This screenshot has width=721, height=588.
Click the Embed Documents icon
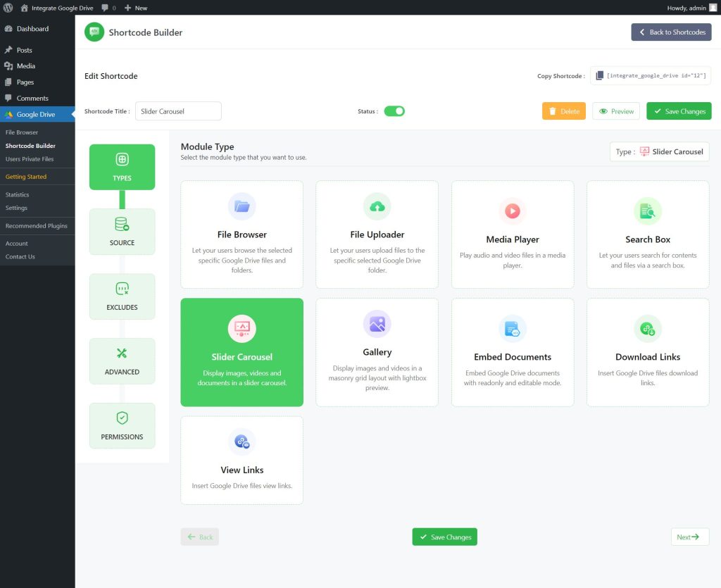point(513,329)
